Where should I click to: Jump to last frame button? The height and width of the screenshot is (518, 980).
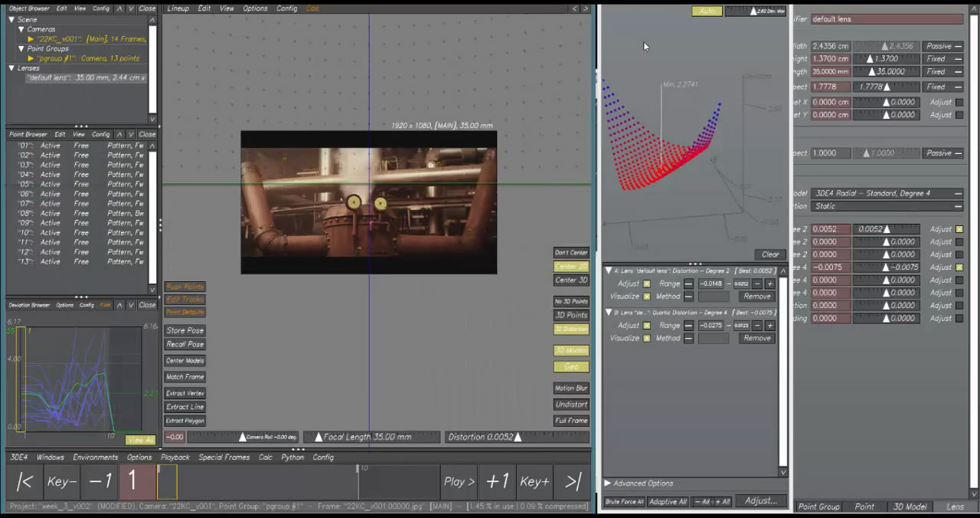pyautogui.click(x=573, y=482)
